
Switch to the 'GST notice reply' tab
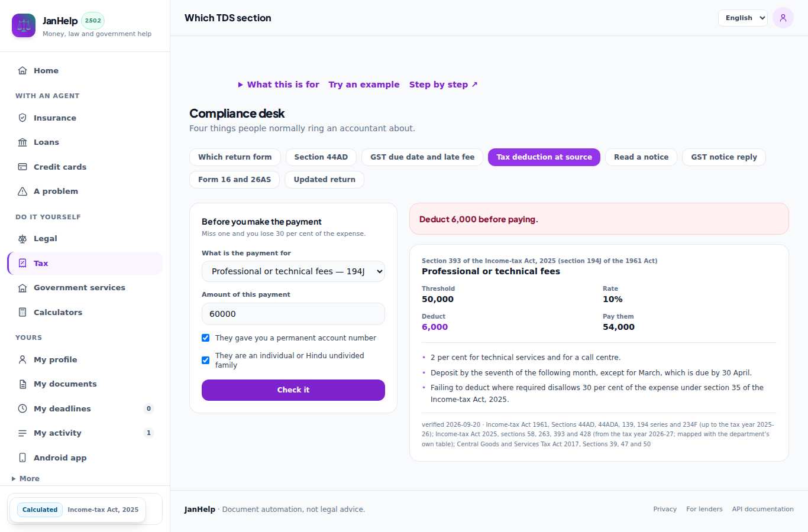724,157
